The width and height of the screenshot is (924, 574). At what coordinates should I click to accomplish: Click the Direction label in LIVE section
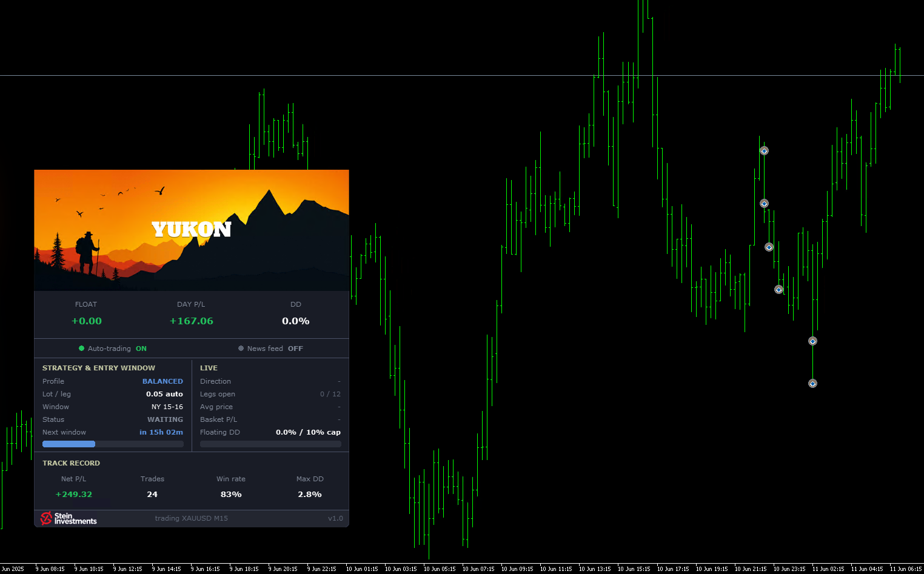click(x=215, y=381)
